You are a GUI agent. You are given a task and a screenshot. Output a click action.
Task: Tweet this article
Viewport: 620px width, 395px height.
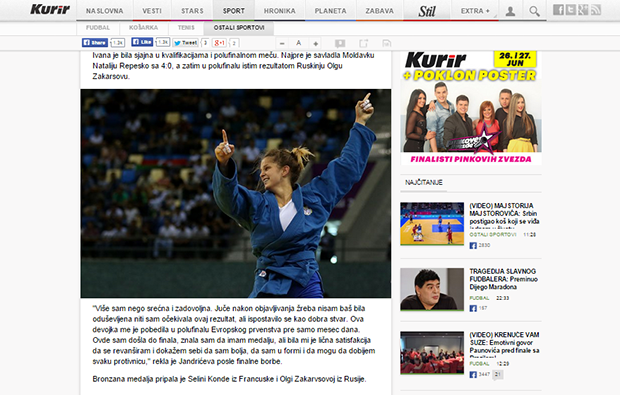click(x=185, y=43)
